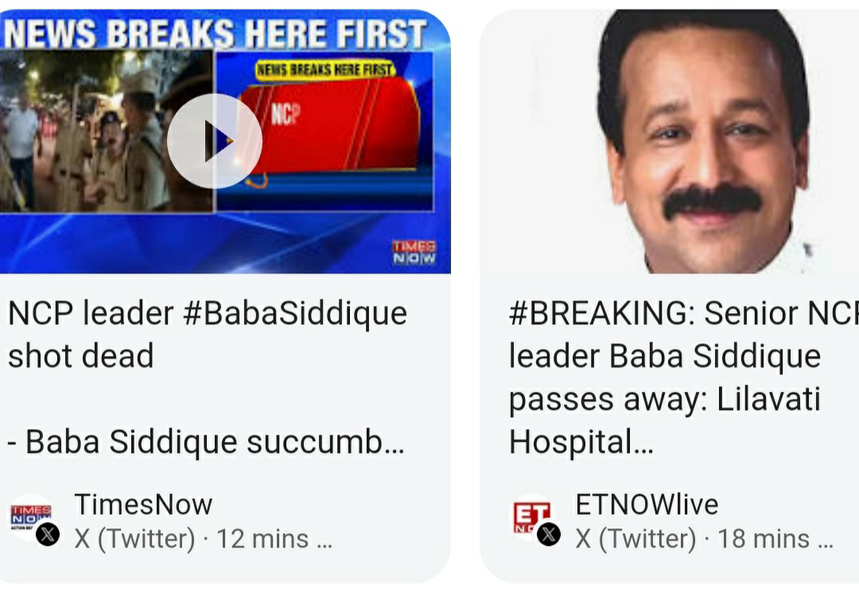859x616 pixels.
Task: Expand truncated 'Baba Siddique succumb…' text
Action: 206,443
